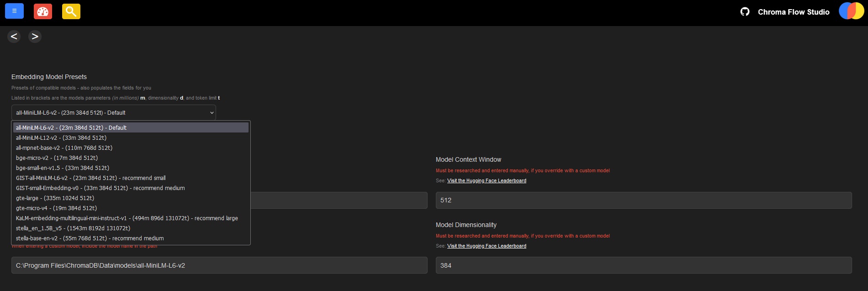
Task: Pick bge-micro-v2 preset
Action: (131, 158)
